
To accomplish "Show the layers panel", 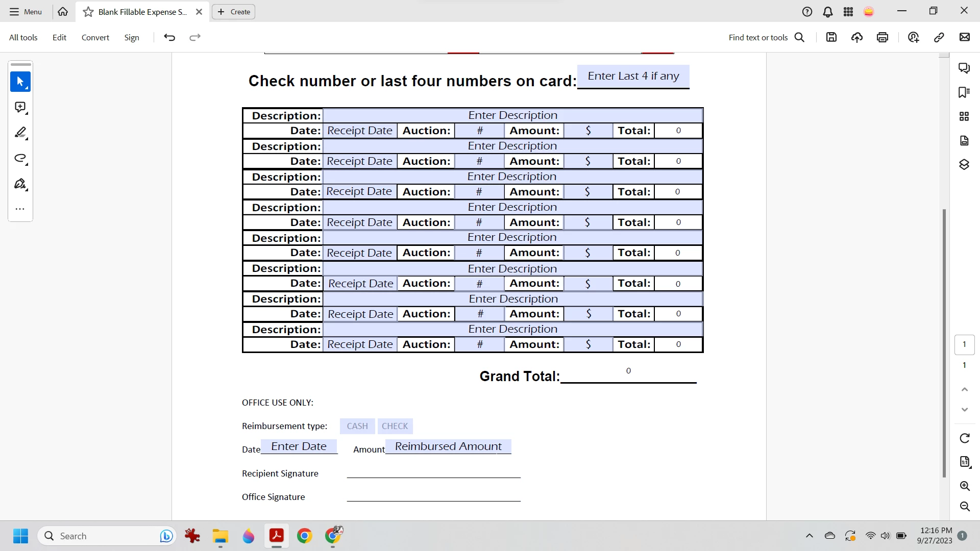I will pyautogui.click(x=964, y=164).
